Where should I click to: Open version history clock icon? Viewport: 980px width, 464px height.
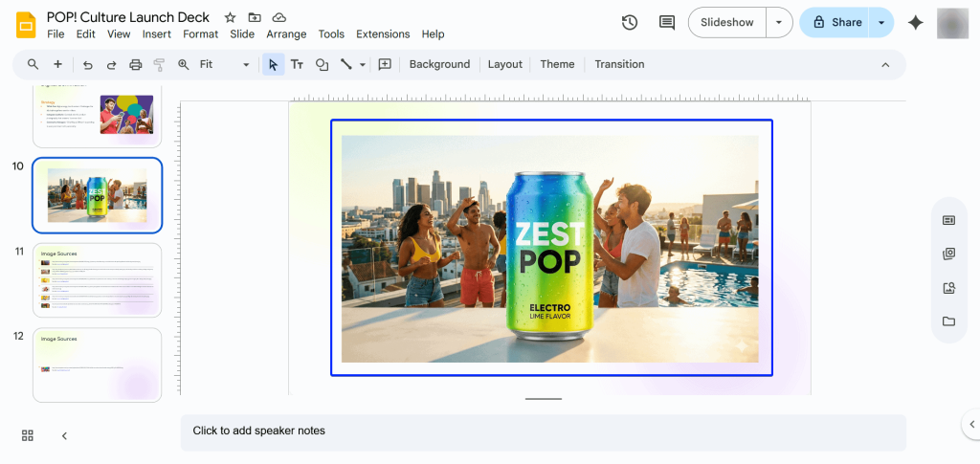pos(630,23)
